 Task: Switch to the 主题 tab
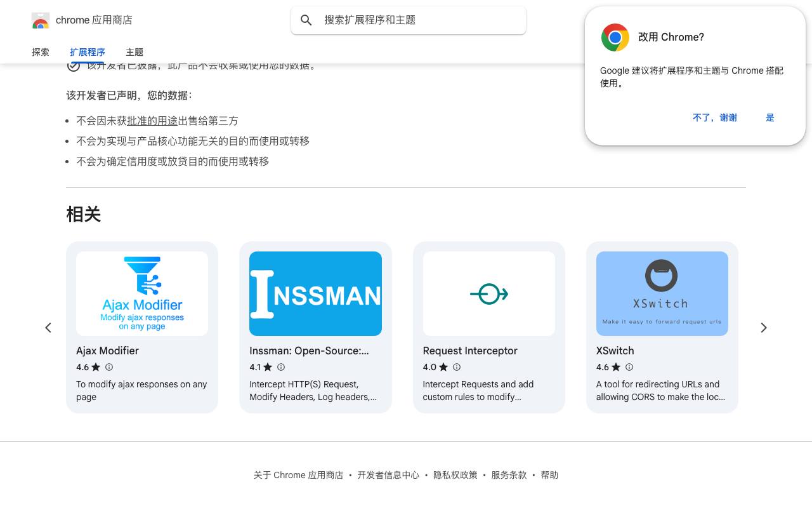pos(134,52)
